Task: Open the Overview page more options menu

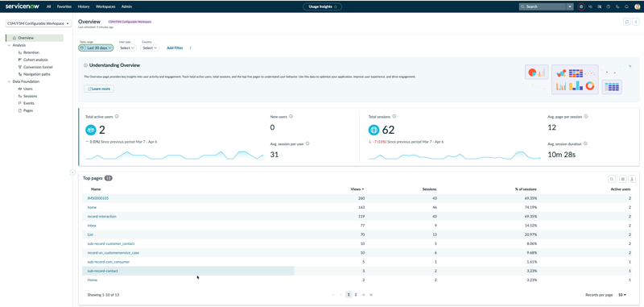Action: pos(635,22)
